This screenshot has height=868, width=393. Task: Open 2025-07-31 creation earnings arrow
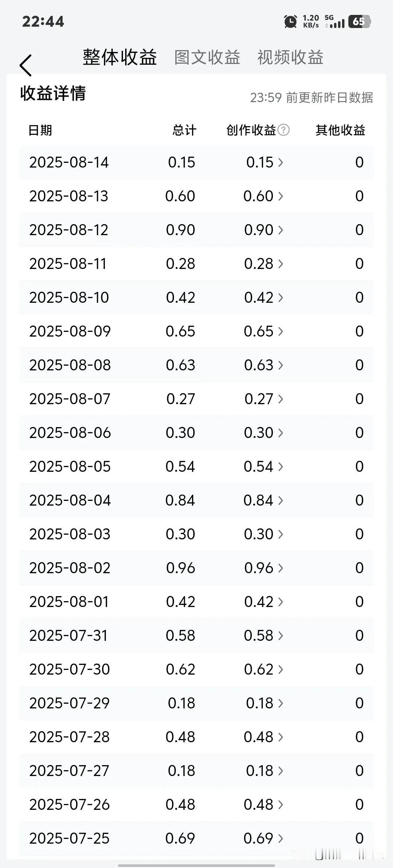click(281, 635)
